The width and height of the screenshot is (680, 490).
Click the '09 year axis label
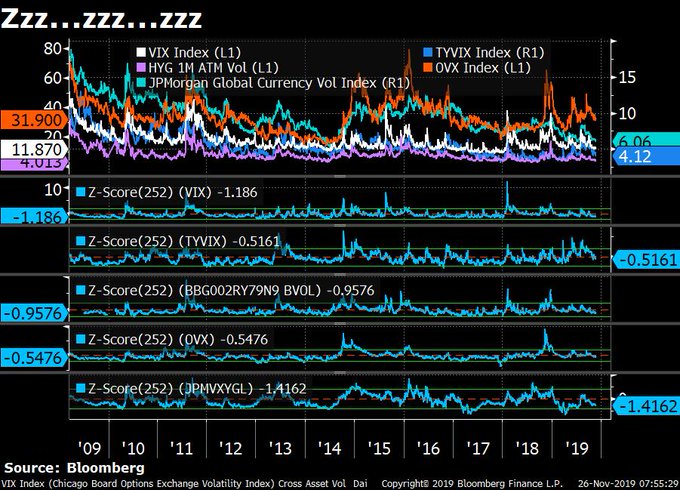click(89, 448)
